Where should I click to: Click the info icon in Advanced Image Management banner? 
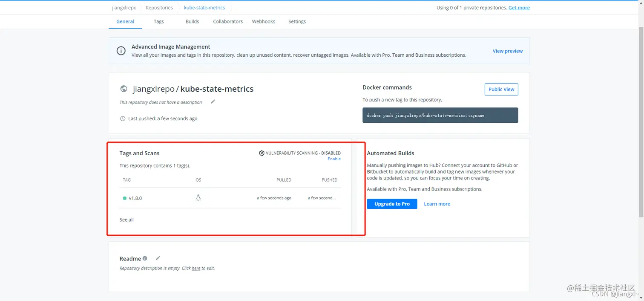pyautogui.click(x=121, y=51)
